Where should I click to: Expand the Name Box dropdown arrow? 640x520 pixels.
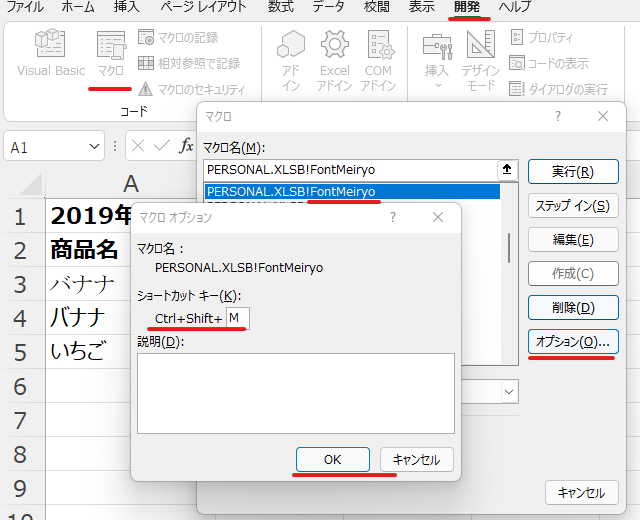tap(94, 146)
